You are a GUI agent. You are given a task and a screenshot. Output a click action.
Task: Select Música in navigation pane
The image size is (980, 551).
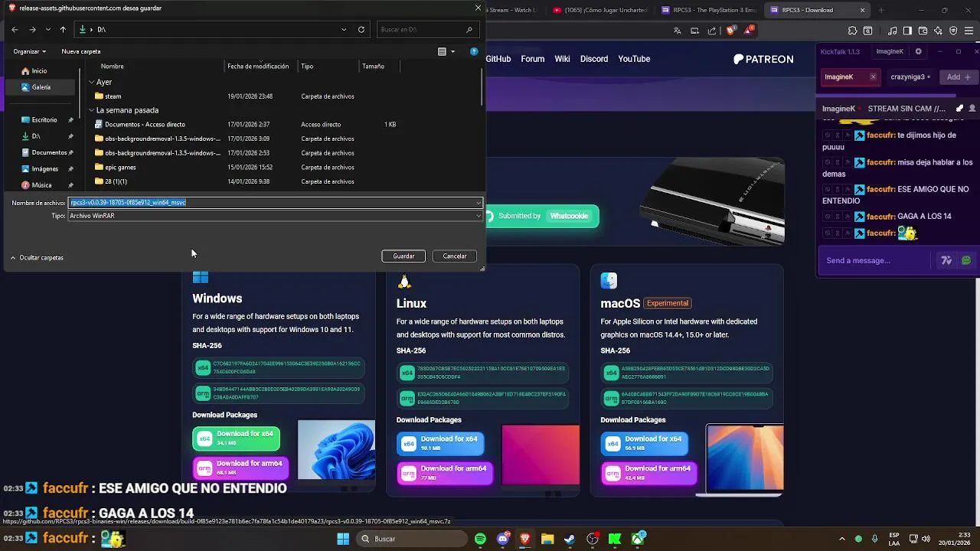coord(41,185)
